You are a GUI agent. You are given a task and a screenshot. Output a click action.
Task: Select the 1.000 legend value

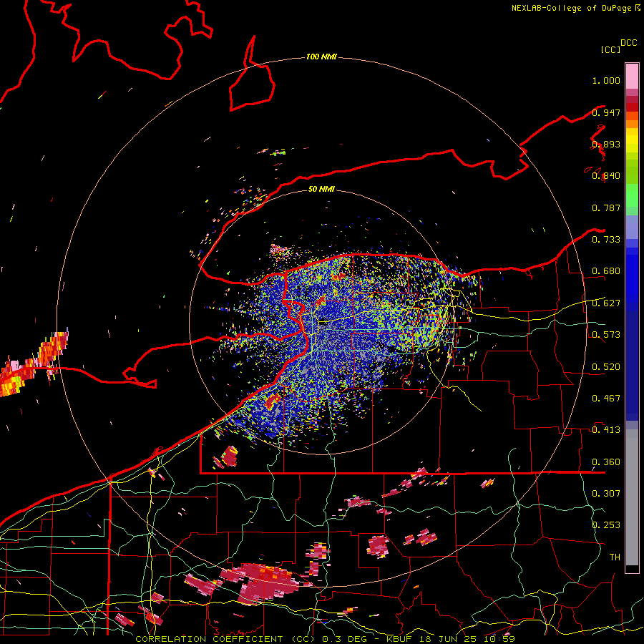point(606,80)
